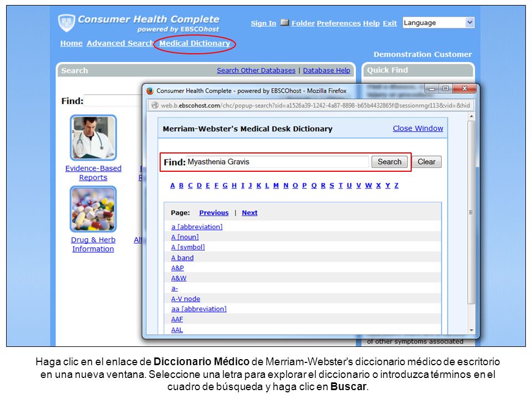
Task: Browse dictionary letter Z
Action: (396, 186)
